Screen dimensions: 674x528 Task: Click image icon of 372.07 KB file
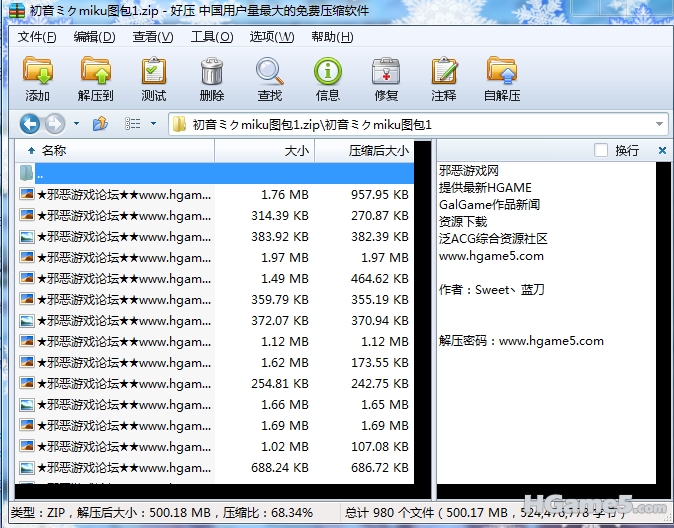tap(27, 320)
